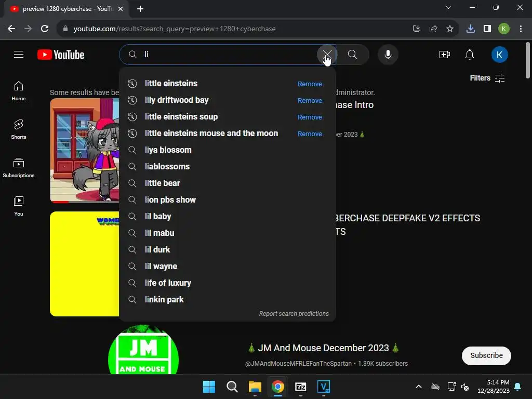532x399 pixels.
Task: Open the notifications bell
Action: [470, 54]
